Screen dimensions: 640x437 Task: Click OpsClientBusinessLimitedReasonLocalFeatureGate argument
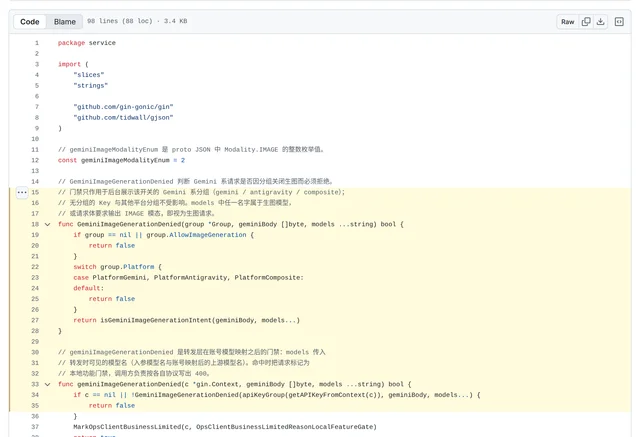click(285, 427)
